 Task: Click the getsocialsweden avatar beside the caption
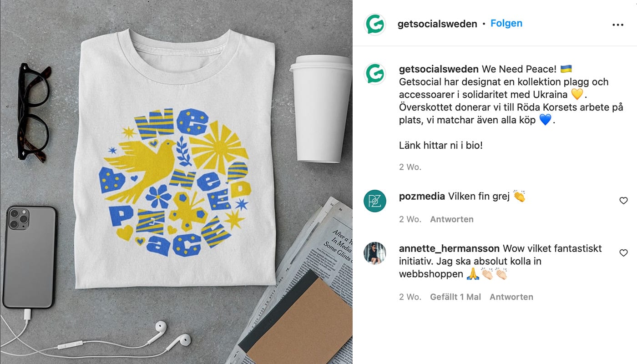pos(375,74)
